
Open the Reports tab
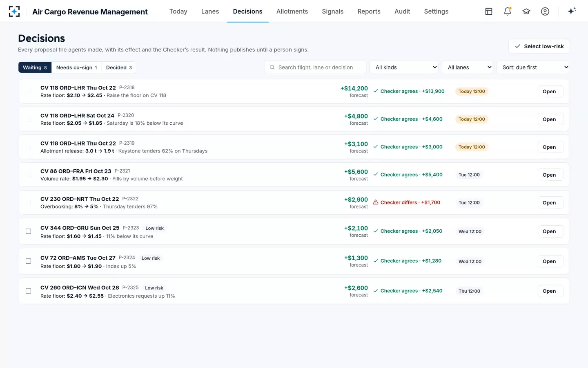369,11
